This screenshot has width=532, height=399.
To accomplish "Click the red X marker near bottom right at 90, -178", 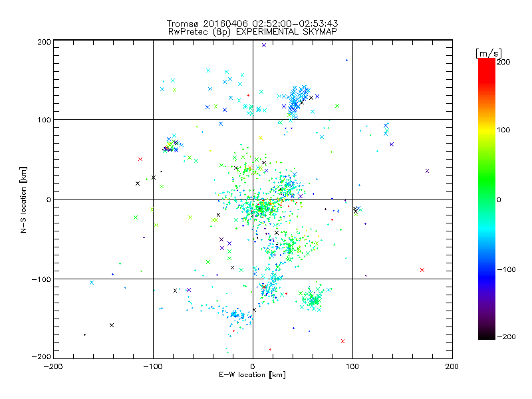I will (342, 341).
